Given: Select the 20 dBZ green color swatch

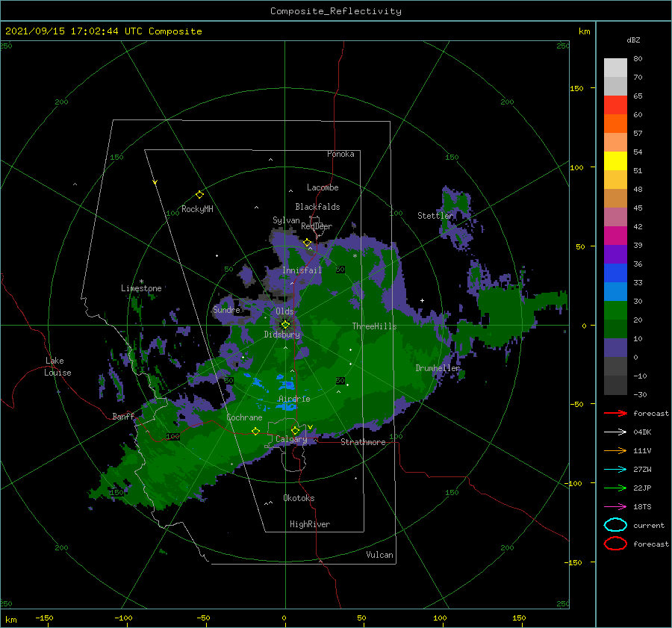Looking at the screenshot, I should click(x=615, y=311).
